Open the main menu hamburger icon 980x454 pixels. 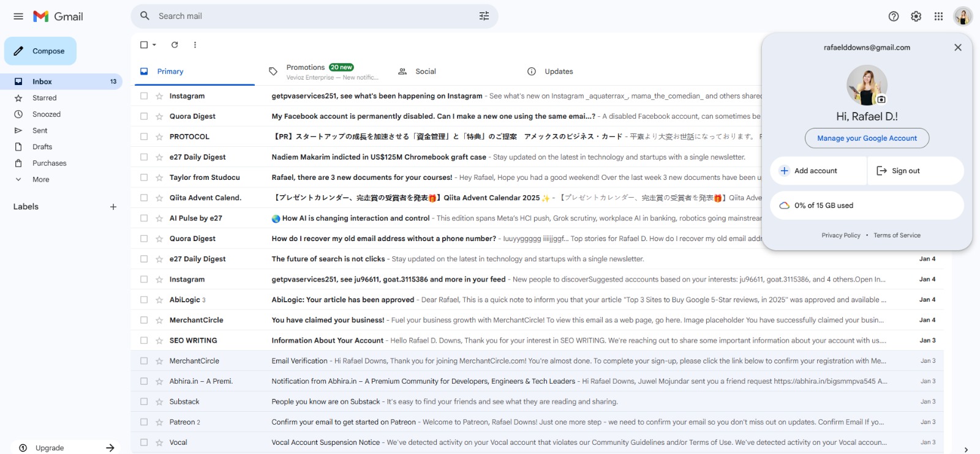pyautogui.click(x=18, y=17)
